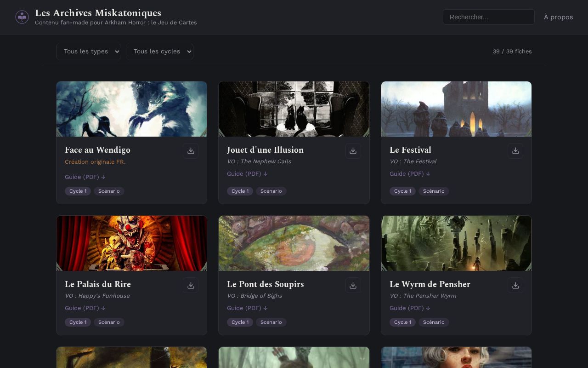This screenshot has height=368, width=588.
Task: Download the Face au Wendigo card
Action: click(191, 151)
